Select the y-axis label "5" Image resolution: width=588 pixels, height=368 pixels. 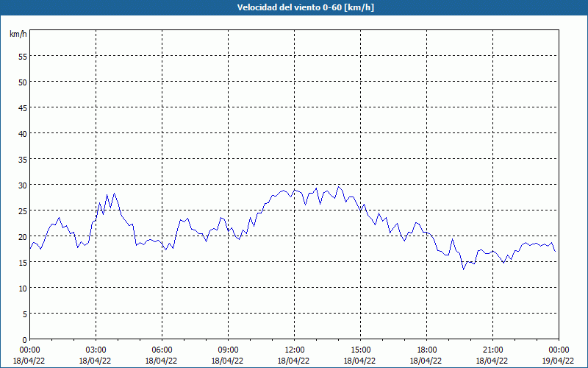point(25,314)
